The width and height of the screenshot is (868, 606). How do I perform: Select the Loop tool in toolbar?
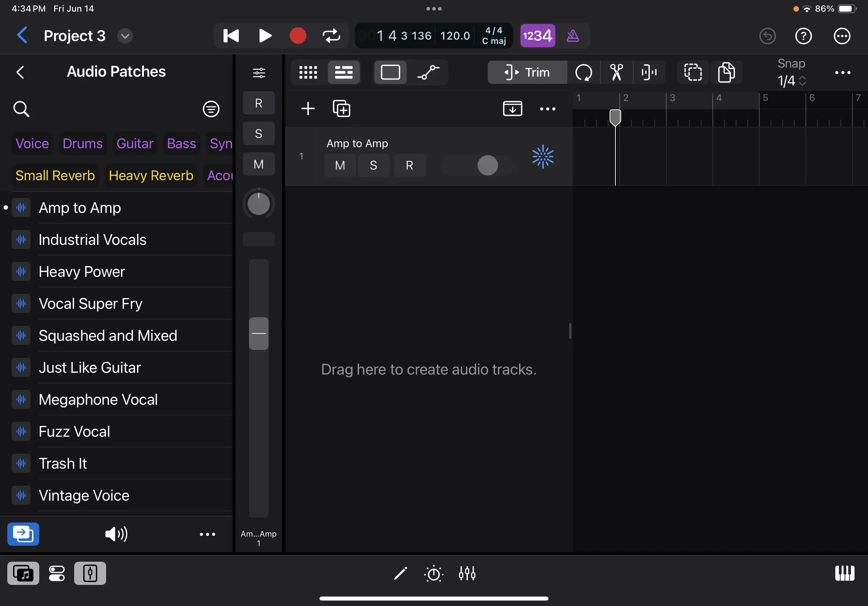click(x=583, y=72)
